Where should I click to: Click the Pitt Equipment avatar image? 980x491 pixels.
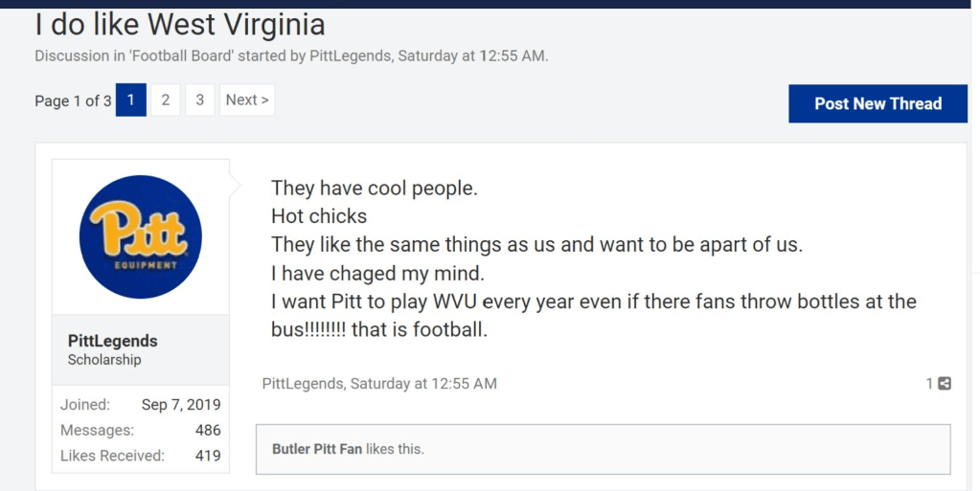click(140, 236)
